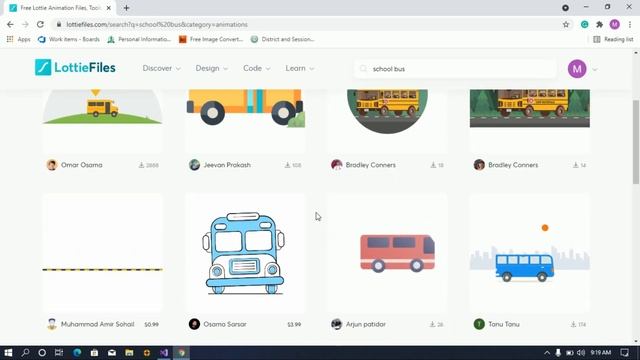Open File Explorer from the taskbar
The image size is (640, 360).
129,353
